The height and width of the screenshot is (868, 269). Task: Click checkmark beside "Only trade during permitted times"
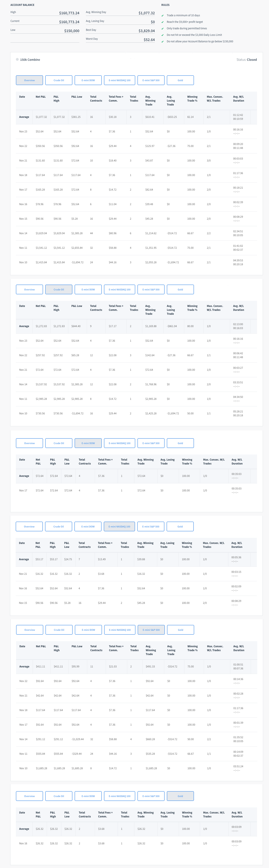[162, 29]
